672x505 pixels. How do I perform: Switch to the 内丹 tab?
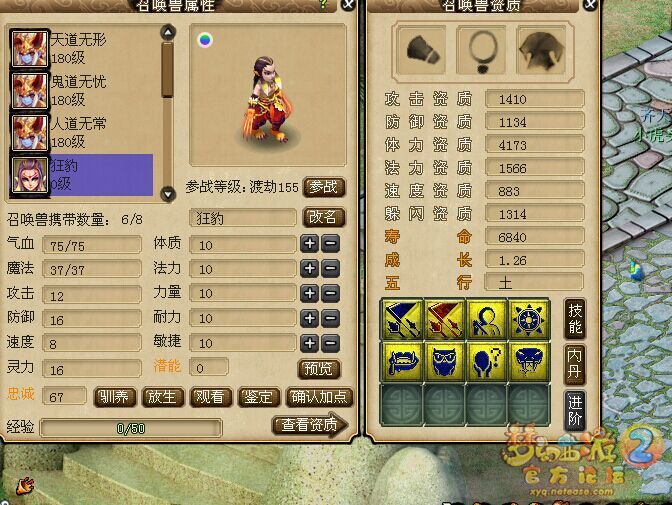(x=574, y=364)
